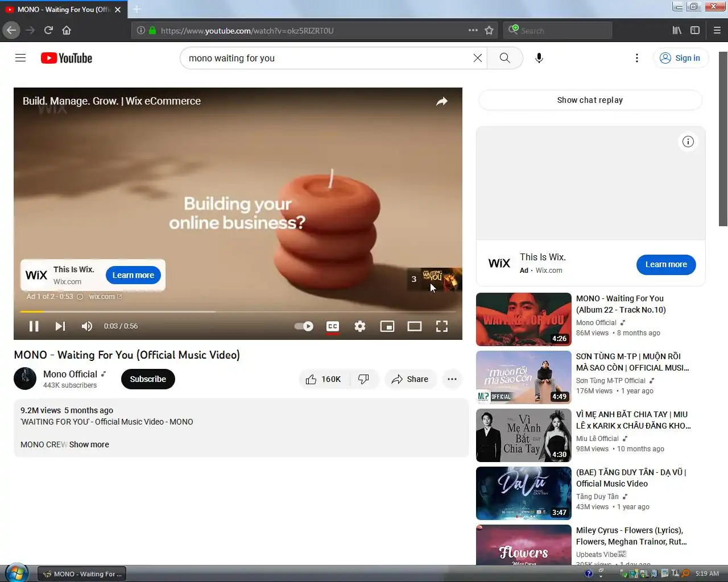This screenshot has width=728, height=582.
Task: Select the MONO Waiting For You tab
Action: click(x=63, y=10)
